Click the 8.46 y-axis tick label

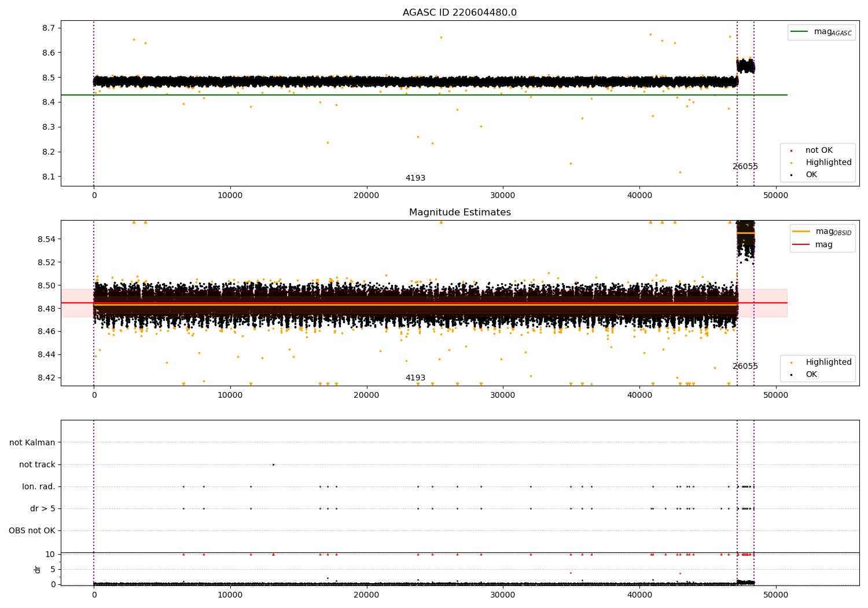pos(46,332)
